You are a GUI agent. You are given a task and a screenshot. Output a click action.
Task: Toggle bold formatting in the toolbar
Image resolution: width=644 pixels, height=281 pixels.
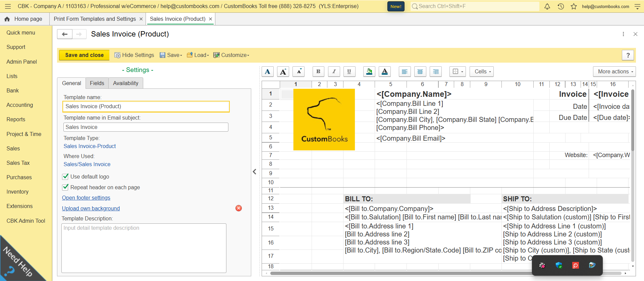[318, 71]
